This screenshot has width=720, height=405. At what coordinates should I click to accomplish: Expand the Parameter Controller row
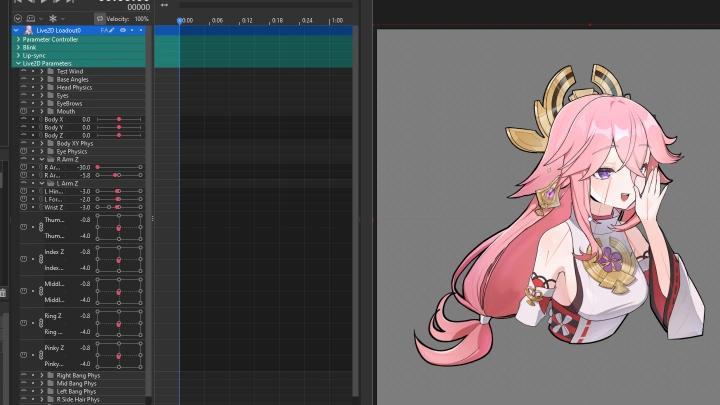18,39
